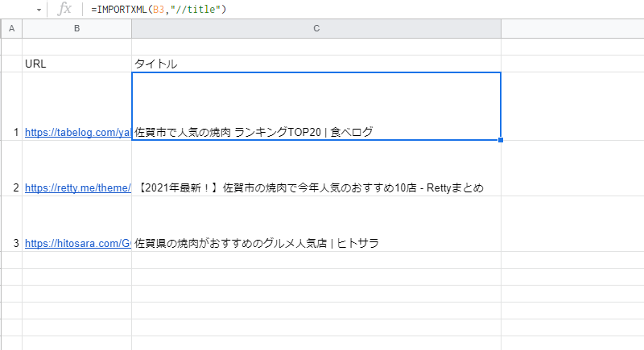This screenshot has width=644, height=350.
Task: Open the hitosara.com hyperlink
Action: click(x=77, y=243)
